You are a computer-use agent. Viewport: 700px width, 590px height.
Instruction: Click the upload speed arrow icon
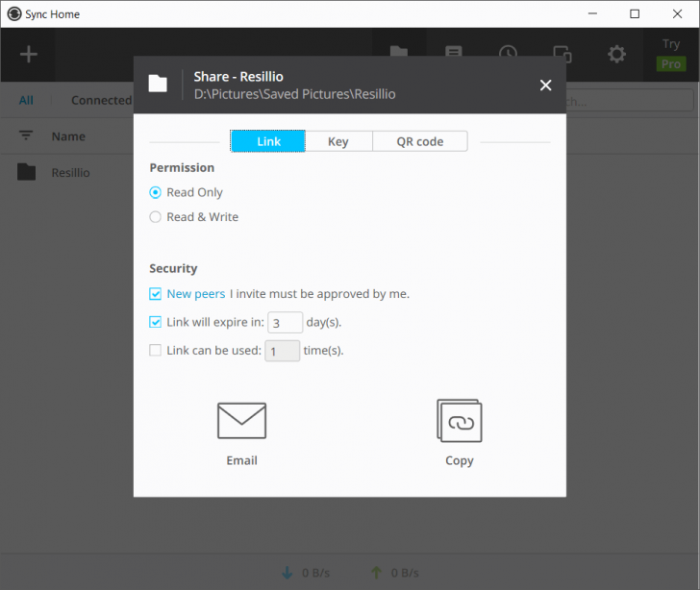click(376, 572)
